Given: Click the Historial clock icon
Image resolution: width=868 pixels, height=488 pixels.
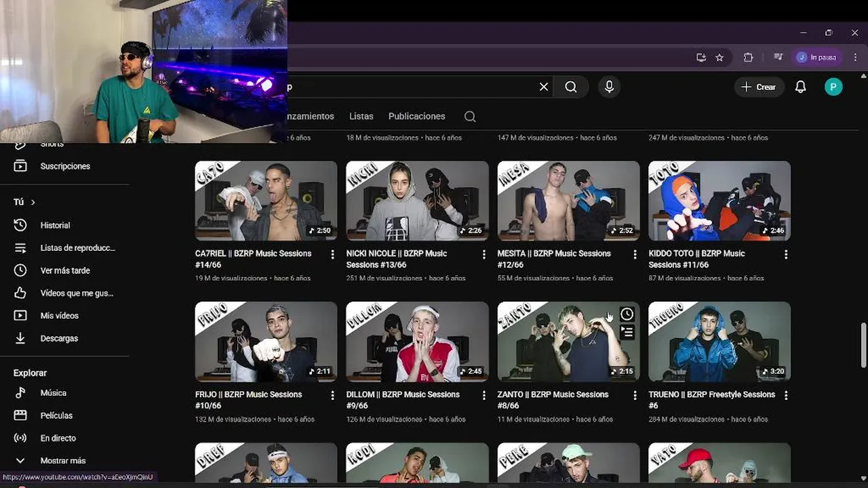Looking at the screenshot, I should coord(20,225).
